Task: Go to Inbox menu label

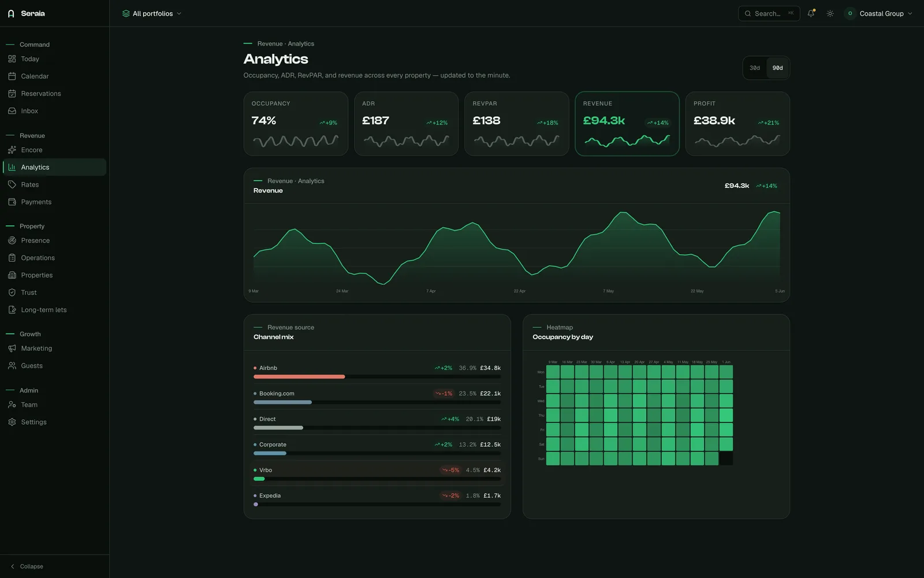Action: pyautogui.click(x=29, y=111)
